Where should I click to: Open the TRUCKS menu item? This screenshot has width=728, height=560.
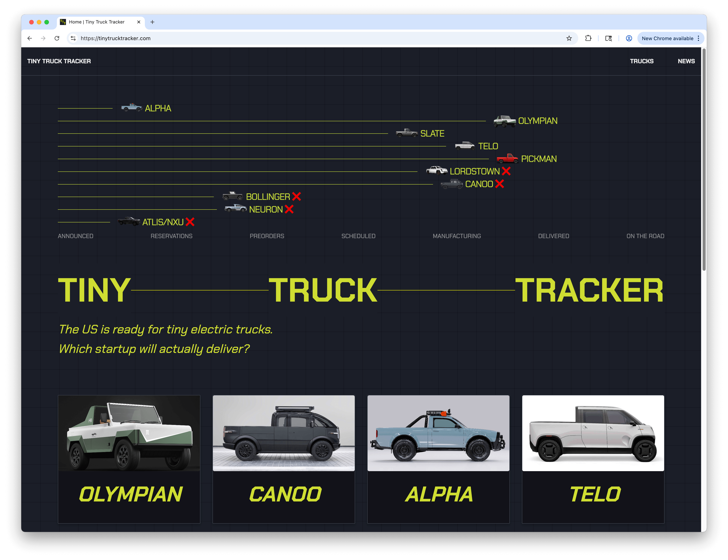click(642, 61)
